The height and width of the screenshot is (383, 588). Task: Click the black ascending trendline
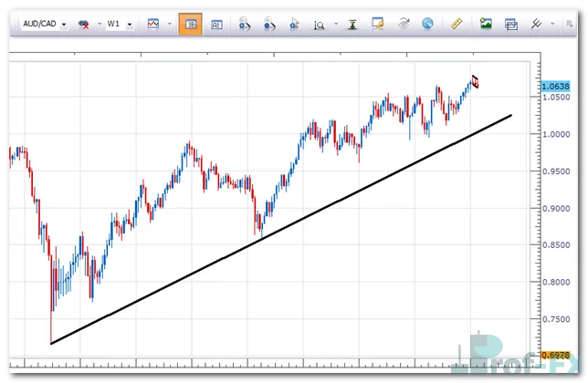point(274,231)
